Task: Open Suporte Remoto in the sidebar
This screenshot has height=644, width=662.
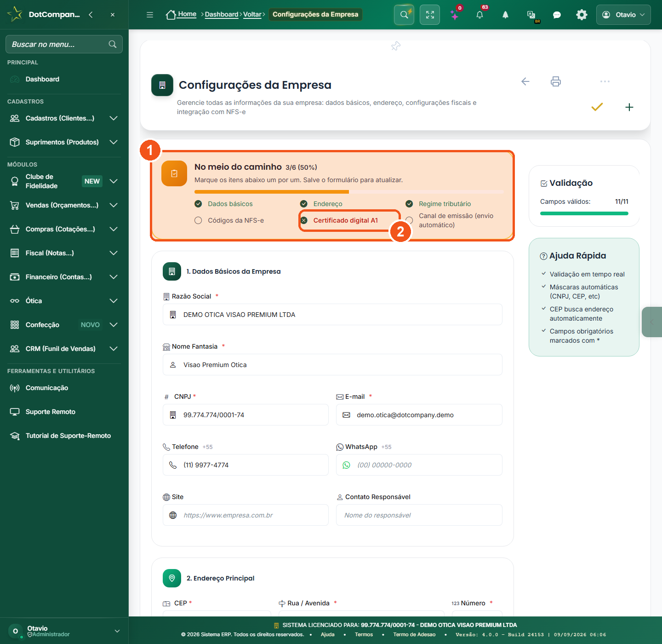Action: [64, 412]
